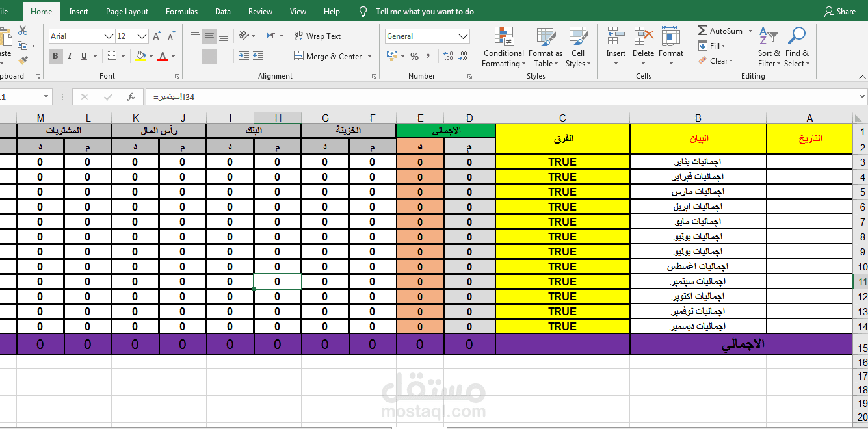Open Format as Table gallery
868x429 pixels.
point(545,47)
